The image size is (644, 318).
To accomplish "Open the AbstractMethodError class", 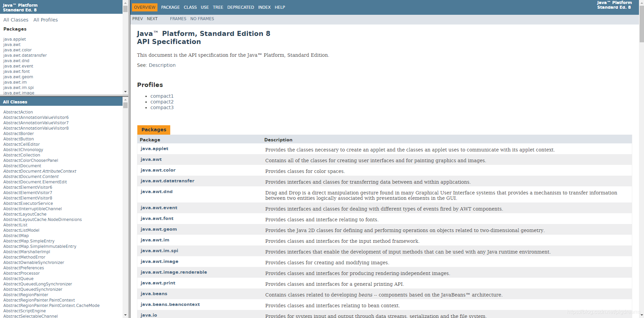I will pyautogui.click(x=24, y=257).
